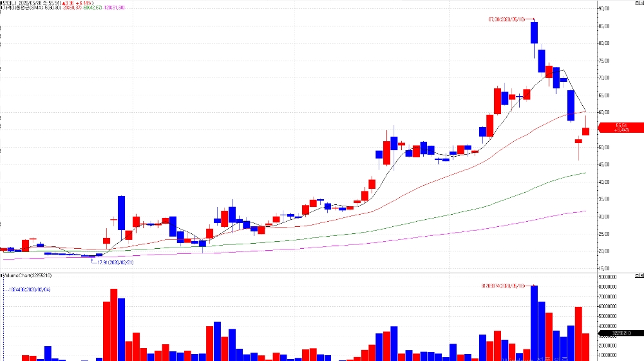Click the VolumeChart(3225210) title label
Image resolution: width=644 pixels, height=361 pixels.
click(x=27, y=275)
